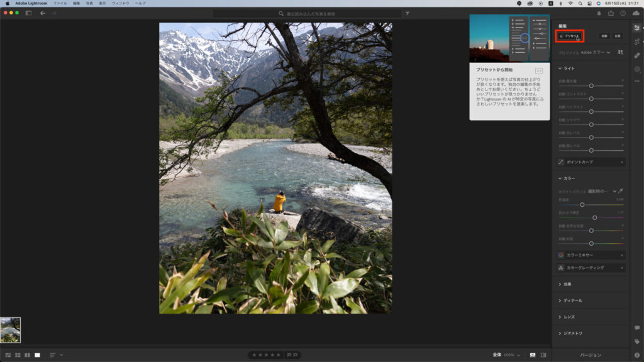Select the Healing Brush tool
Image resolution: width=644 pixels, height=362 pixels.
(x=636, y=55)
